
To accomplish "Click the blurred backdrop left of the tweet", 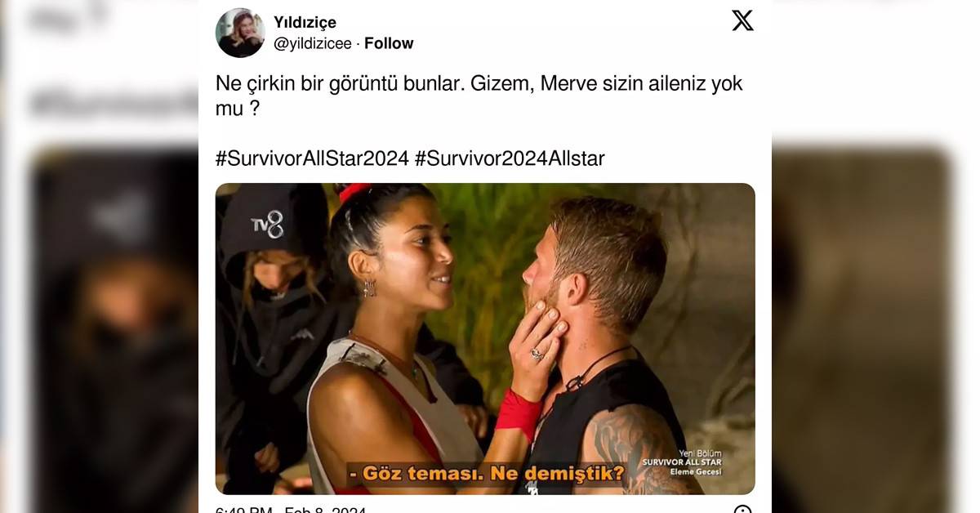I will [x=99, y=256].
